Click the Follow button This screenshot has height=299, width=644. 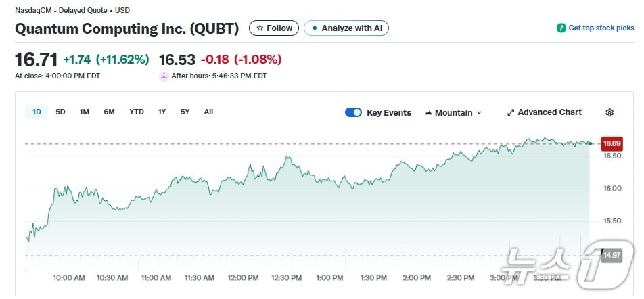[x=274, y=28]
